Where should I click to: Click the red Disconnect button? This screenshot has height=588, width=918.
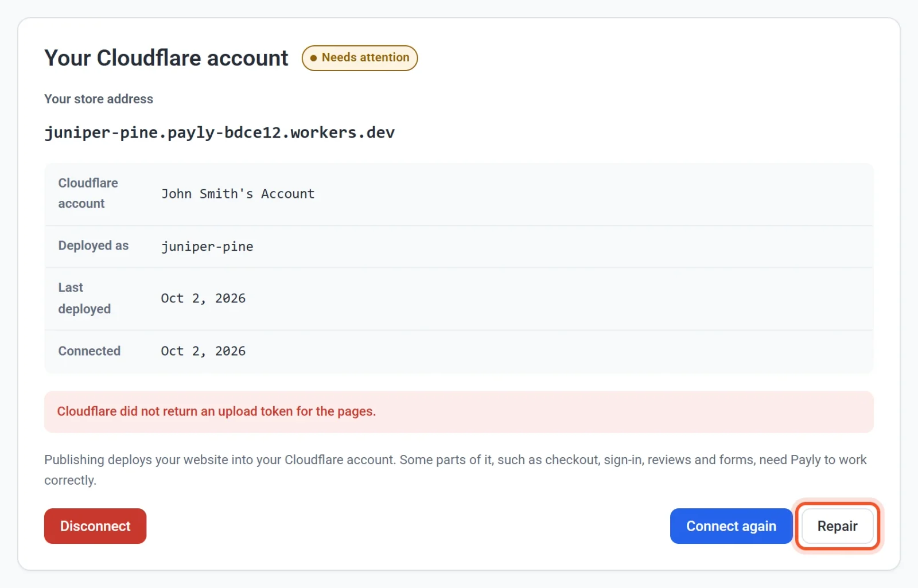pyautogui.click(x=95, y=526)
